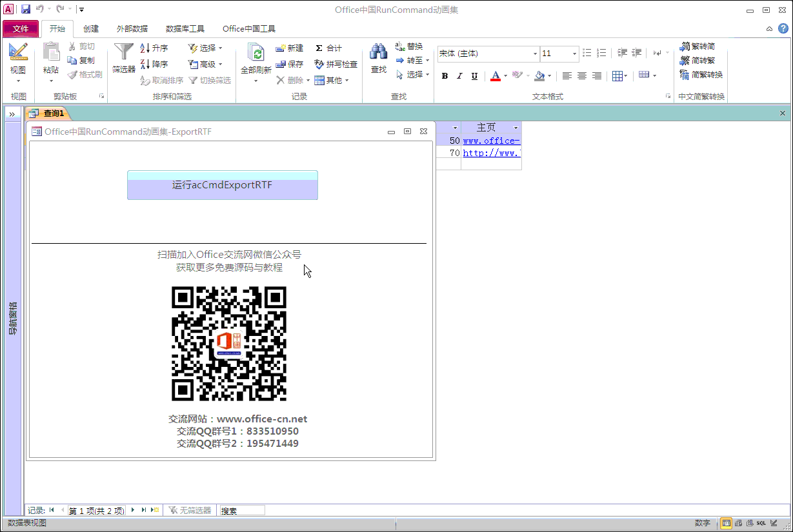
Task: Toggle Italic formatting
Action: 459,76
